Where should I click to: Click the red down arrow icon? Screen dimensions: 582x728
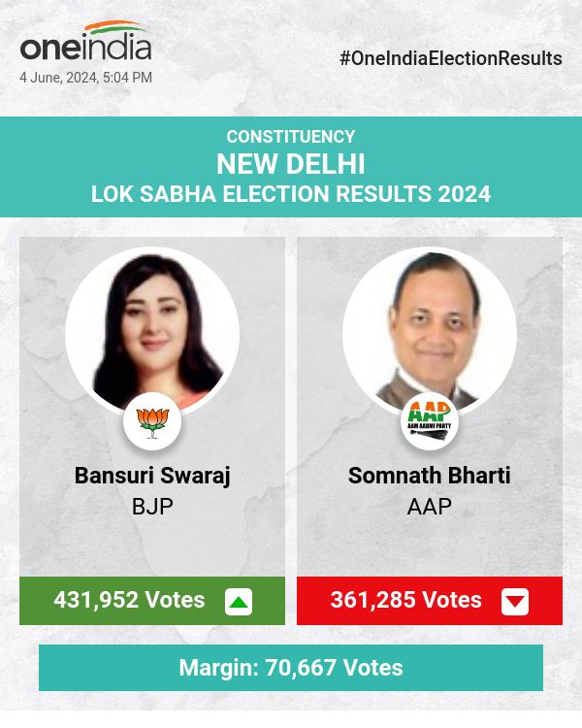[x=515, y=602]
